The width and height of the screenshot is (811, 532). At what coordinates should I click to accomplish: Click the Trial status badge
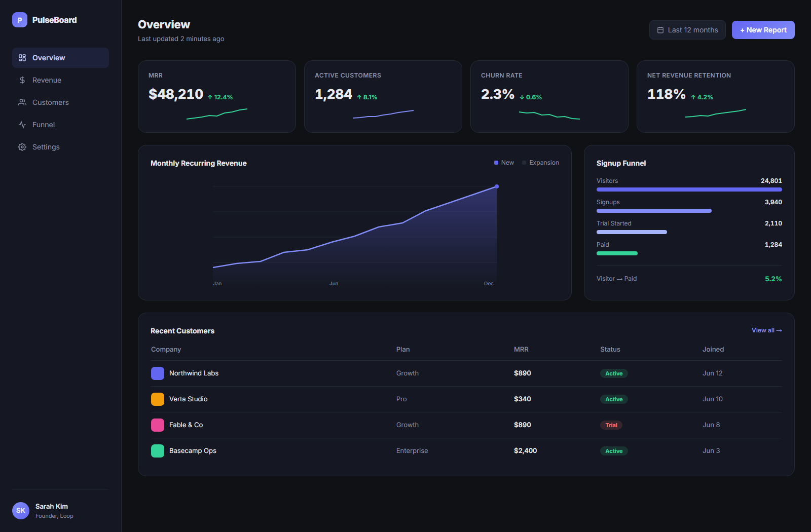click(x=611, y=425)
